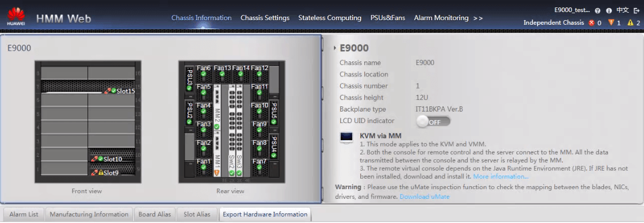Select the Slot15 blade in front view

(x=88, y=87)
